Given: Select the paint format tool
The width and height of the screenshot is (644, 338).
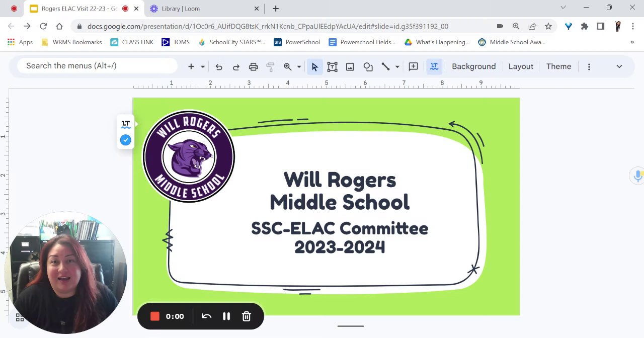Looking at the screenshot, I should click(270, 66).
